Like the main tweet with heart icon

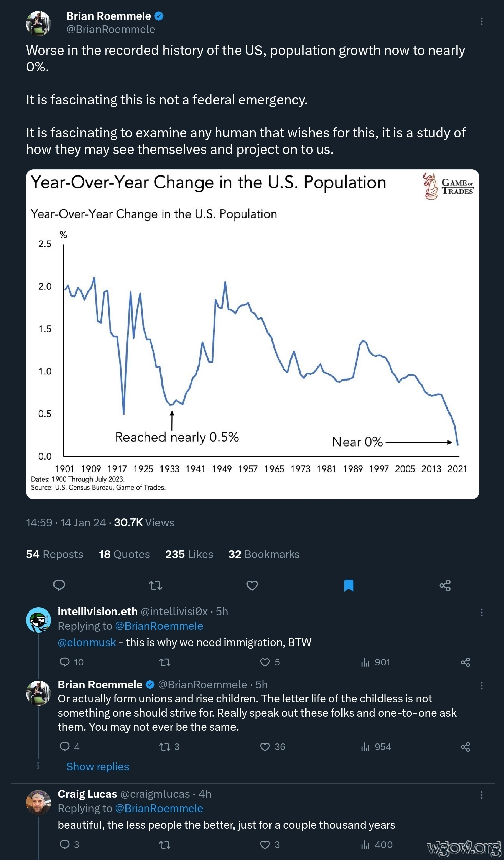(x=252, y=585)
